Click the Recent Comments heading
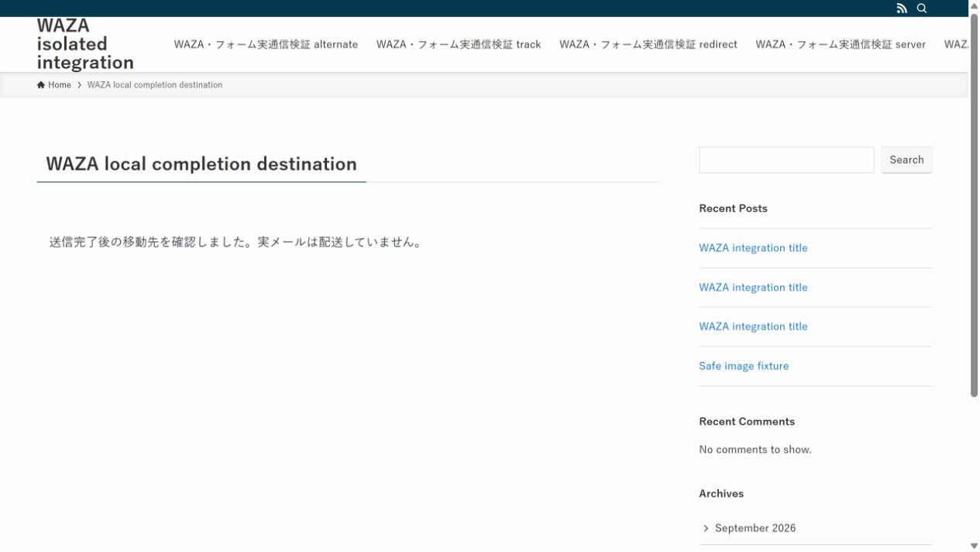This screenshot has height=552, width=980. click(747, 422)
